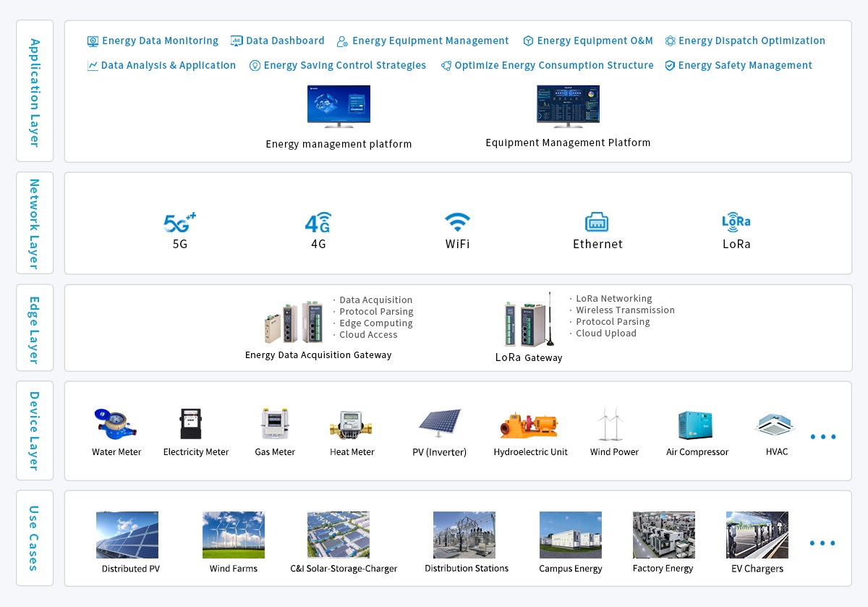Open the Energy management platform monitor image
The width and height of the screenshot is (868, 607).
point(339,106)
